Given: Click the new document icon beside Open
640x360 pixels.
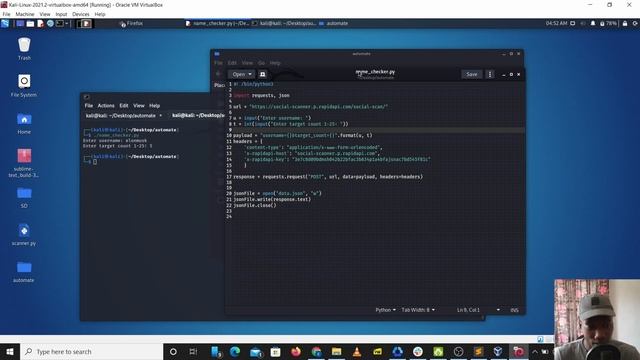Looking at the screenshot, I should click(x=263, y=74).
